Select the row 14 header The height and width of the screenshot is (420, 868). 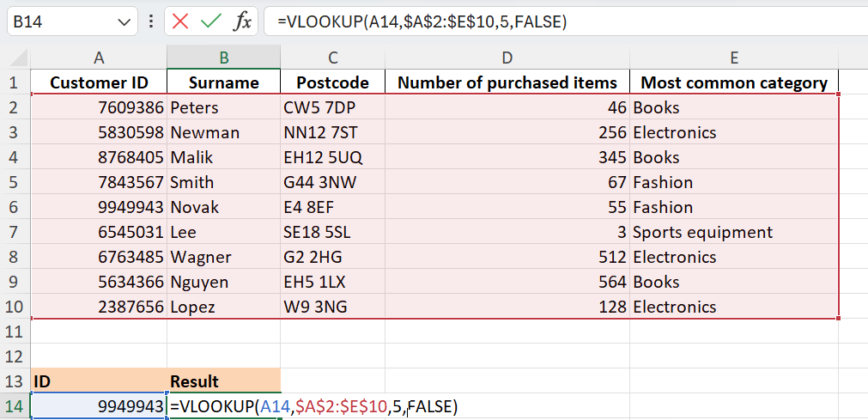[x=15, y=407]
